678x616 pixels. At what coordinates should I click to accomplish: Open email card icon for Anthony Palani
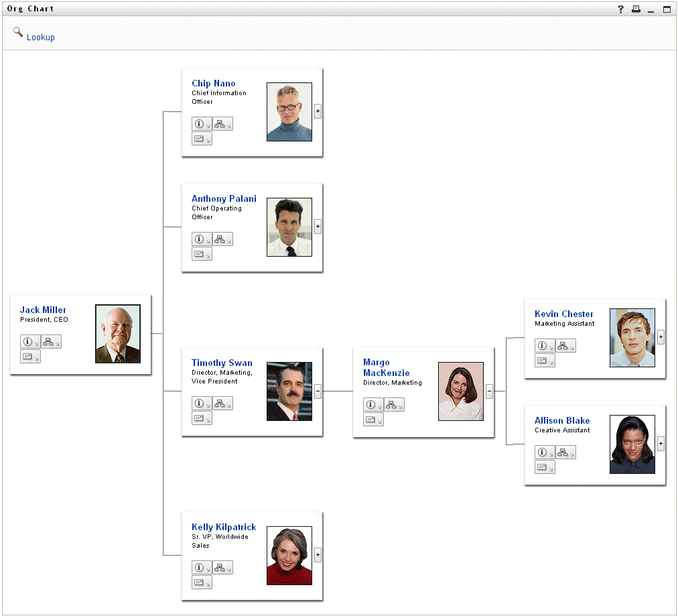pyautogui.click(x=200, y=253)
